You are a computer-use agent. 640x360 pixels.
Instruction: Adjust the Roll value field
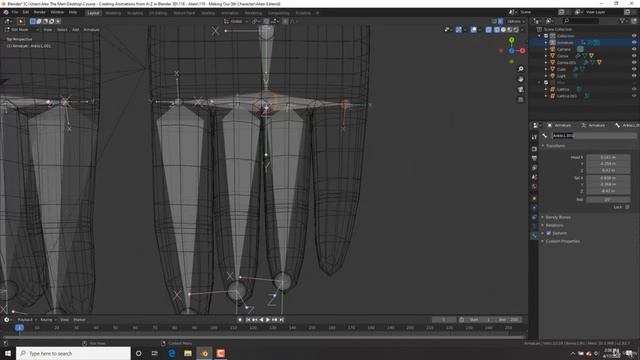coord(608,200)
